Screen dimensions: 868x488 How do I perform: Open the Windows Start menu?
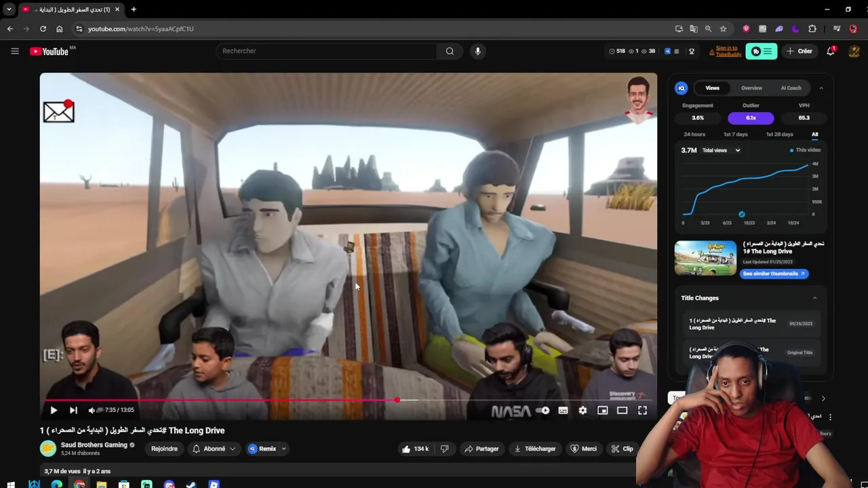pyautogui.click(x=11, y=485)
